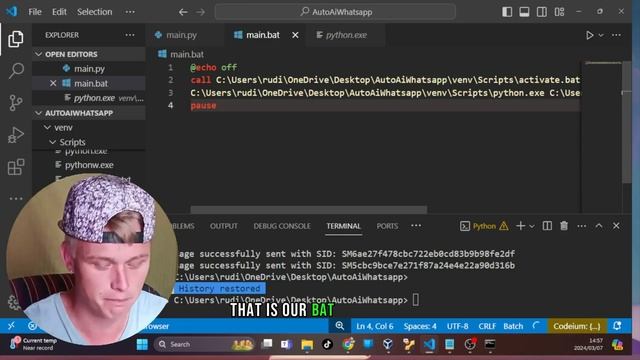Open main.py from Open Editors
Screen dimensions: 640x360
[x=89, y=69]
